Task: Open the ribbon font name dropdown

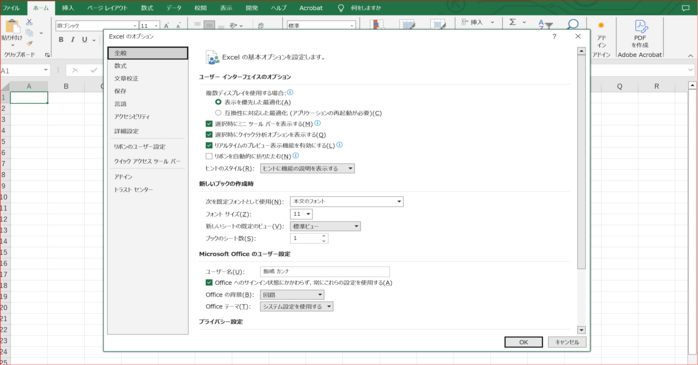Action: 135,26
